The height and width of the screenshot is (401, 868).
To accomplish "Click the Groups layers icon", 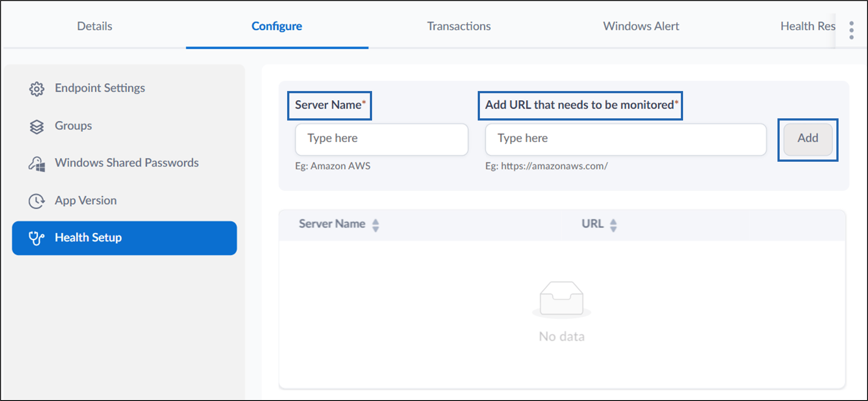I will [x=37, y=127].
